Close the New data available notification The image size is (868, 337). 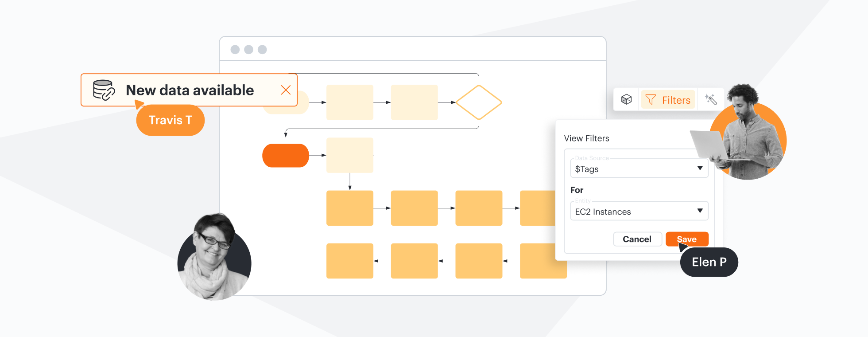point(286,90)
